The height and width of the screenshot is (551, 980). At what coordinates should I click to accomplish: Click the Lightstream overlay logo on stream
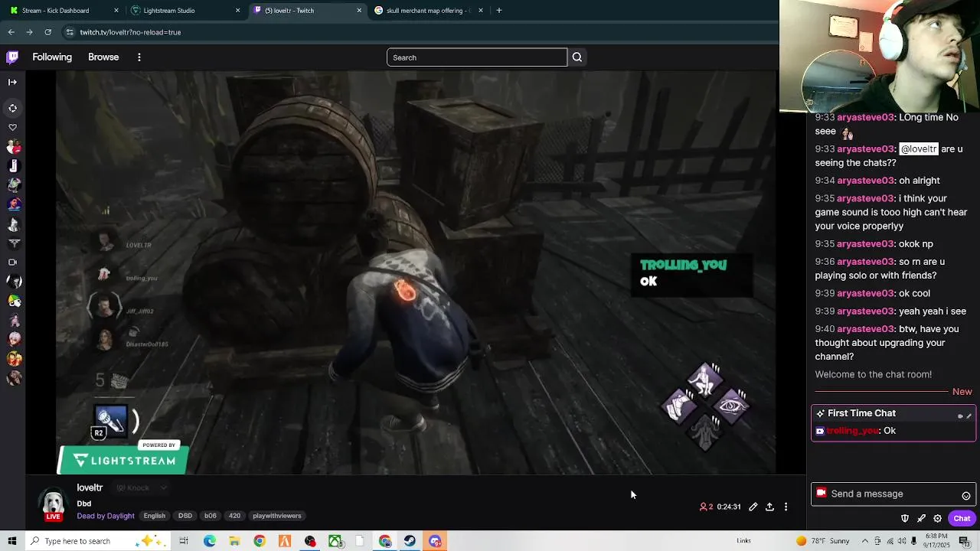[123, 461]
